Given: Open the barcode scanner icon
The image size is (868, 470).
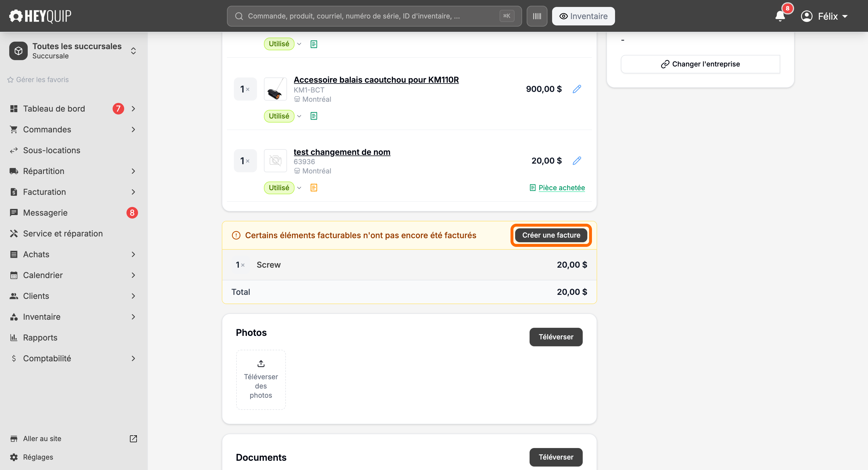Looking at the screenshot, I should pos(537,16).
